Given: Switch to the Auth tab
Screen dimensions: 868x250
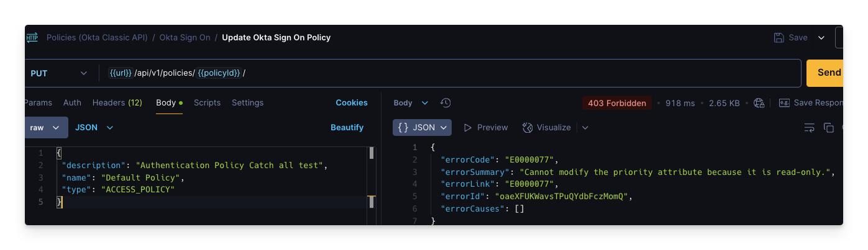Looking at the screenshot, I should (72, 103).
